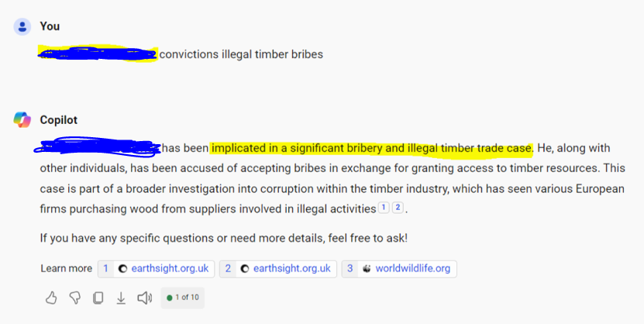Open citation superscript 1 in response
Screen dimensions: 644x324
[383, 208]
